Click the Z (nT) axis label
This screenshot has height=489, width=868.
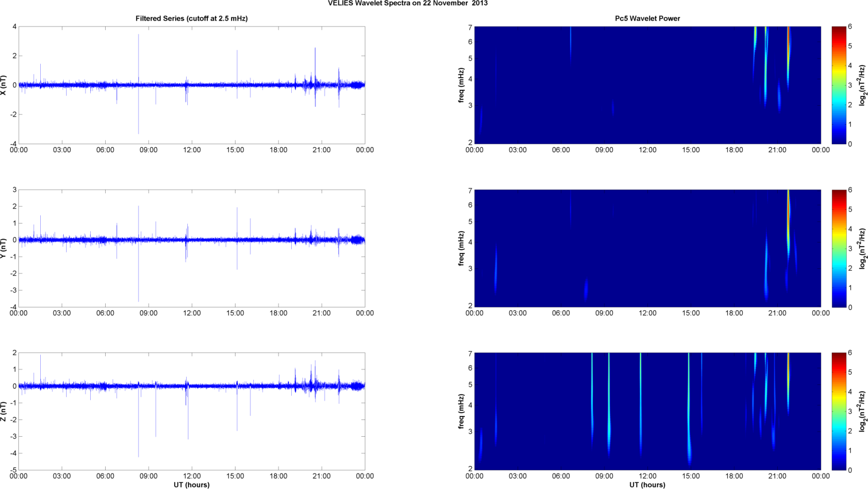(x=5, y=411)
